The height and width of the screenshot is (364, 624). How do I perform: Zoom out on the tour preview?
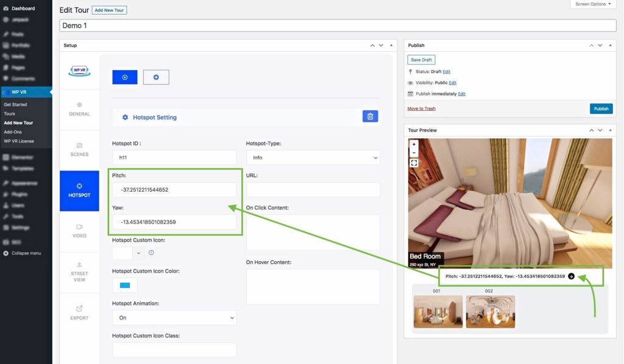click(414, 153)
